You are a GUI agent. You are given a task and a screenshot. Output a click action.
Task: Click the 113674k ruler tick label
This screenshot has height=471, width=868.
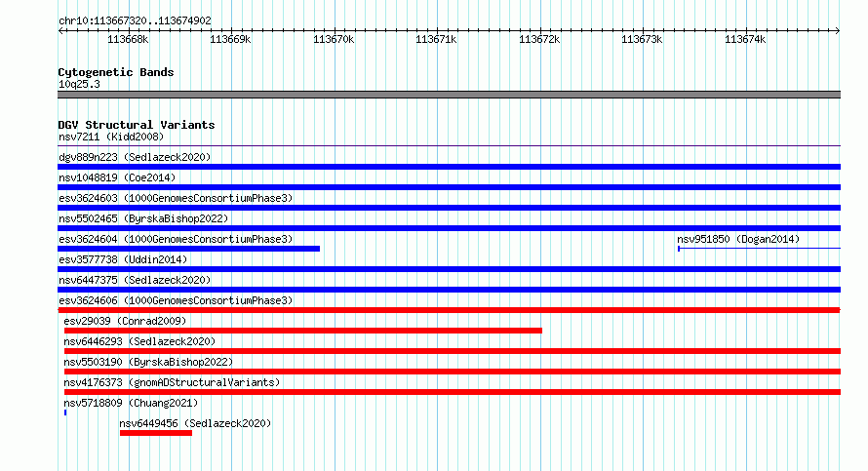click(745, 40)
